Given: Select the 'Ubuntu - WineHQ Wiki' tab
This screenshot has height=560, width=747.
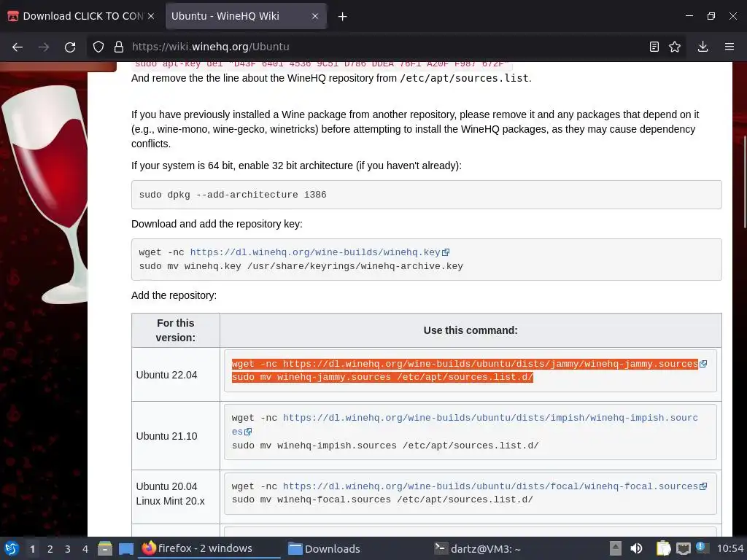Looking at the screenshot, I should point(246,16).
